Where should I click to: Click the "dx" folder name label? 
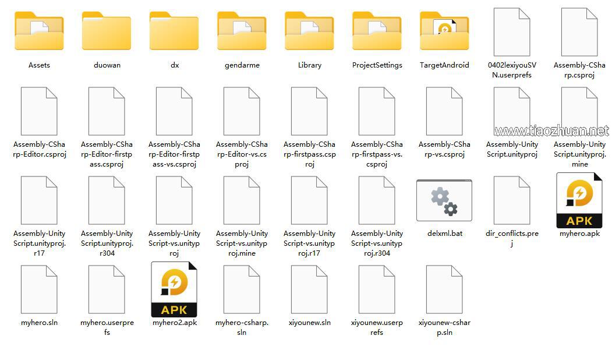[x=175, y=65]
